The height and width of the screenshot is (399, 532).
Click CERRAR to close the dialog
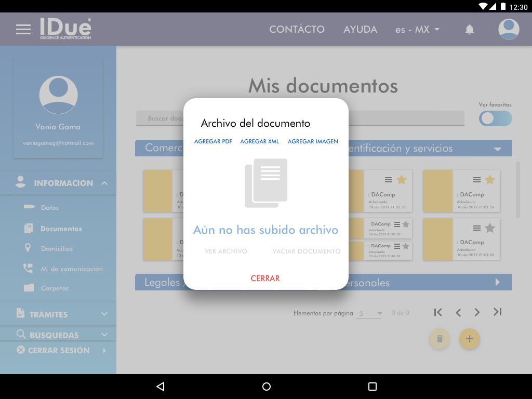(x=265, y=278)
